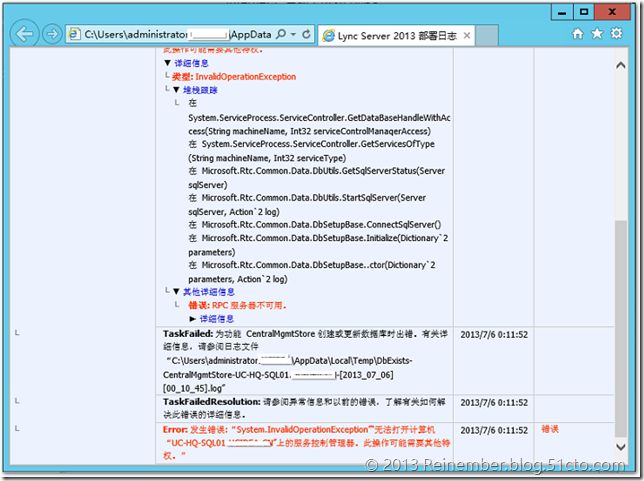Open the Tools gear icon
This screenshot has height=481, width=644.
pos(616,33)
